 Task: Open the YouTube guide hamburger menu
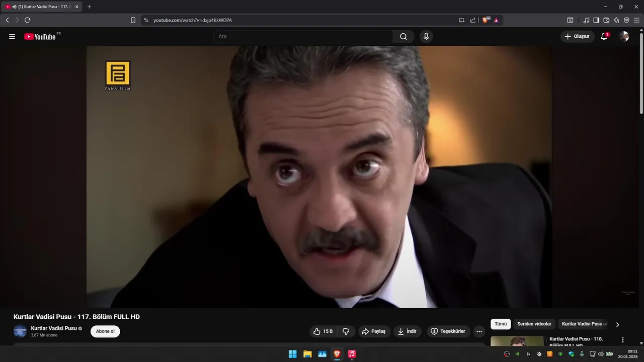click(x=12, y=37)
